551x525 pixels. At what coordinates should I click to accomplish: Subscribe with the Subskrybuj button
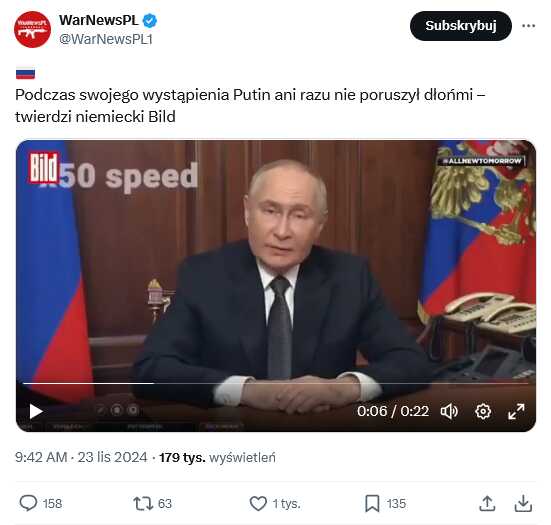coord(461,26)
